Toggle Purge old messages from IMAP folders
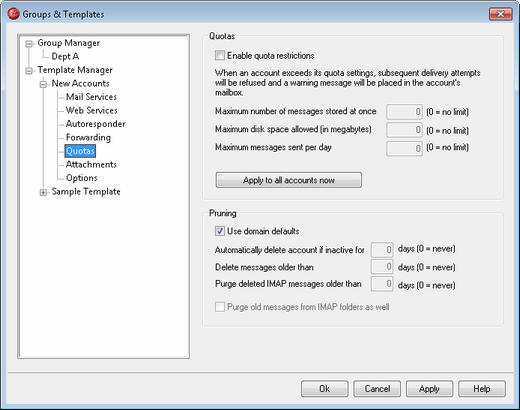This screenshot has width=520, height=410. 220,307
